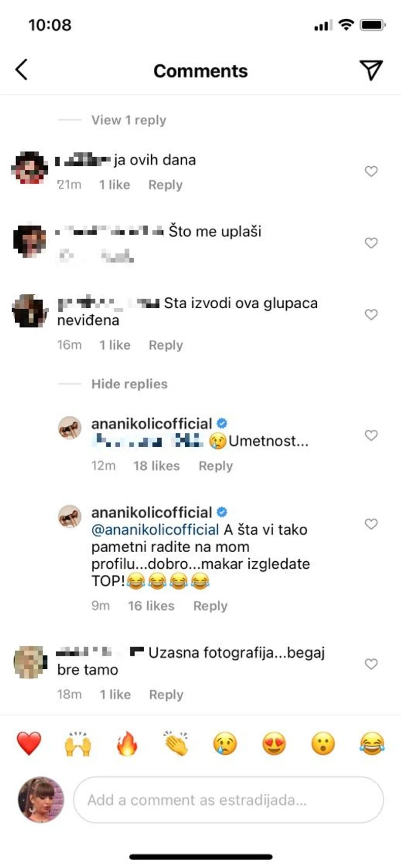Like ananikolicofficial's 'Umetnost' reply

371,435
